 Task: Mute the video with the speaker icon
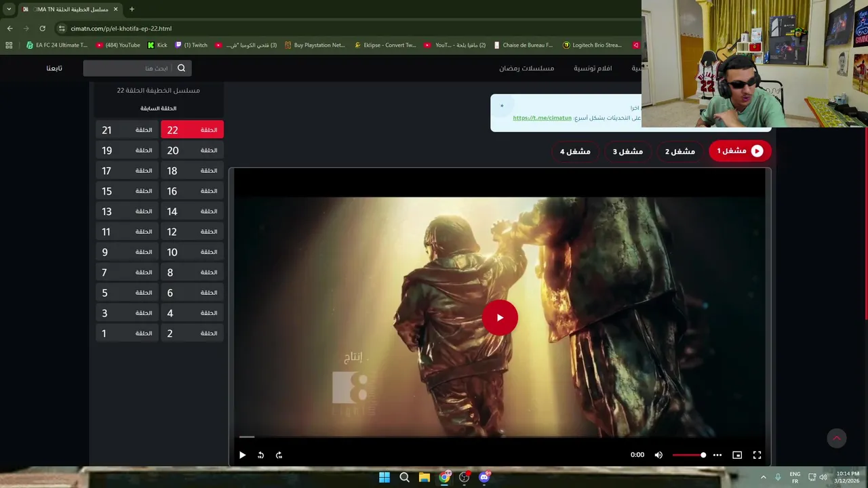point(658,455)
